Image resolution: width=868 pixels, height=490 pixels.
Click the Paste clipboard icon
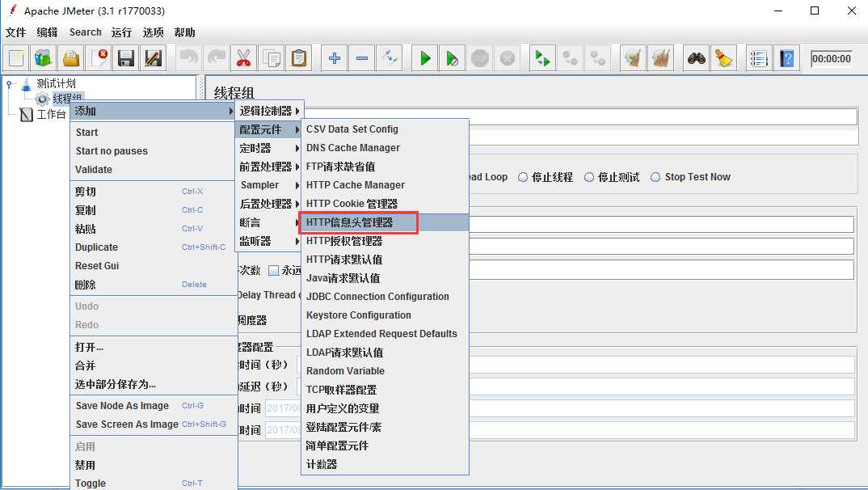click(x=299, y=58)
